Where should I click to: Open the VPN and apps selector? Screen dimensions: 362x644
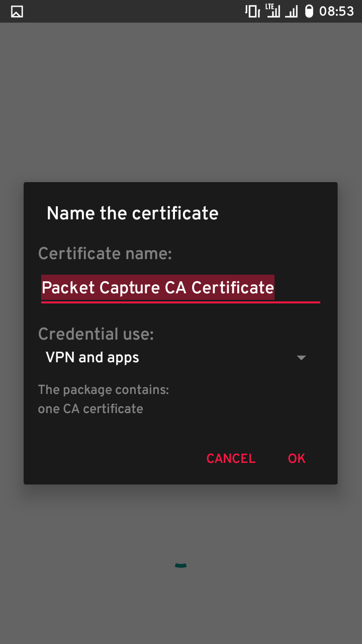tap(92, 357)
